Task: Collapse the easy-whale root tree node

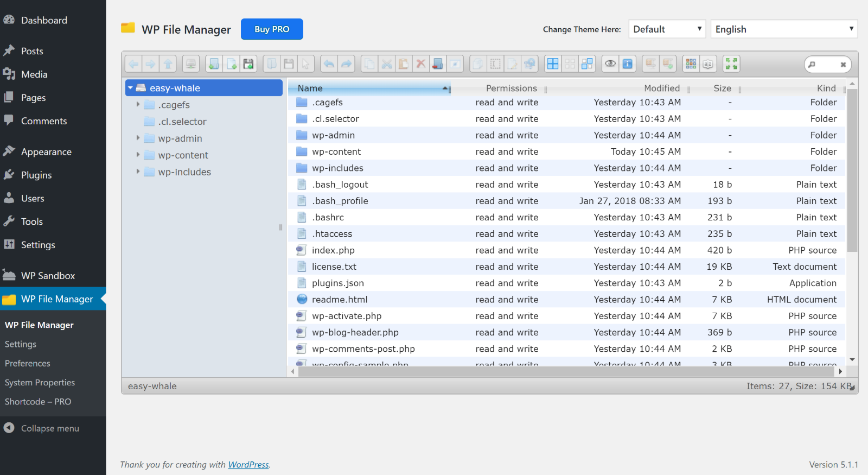Action: pyautogui.click(x=131, y=88)
